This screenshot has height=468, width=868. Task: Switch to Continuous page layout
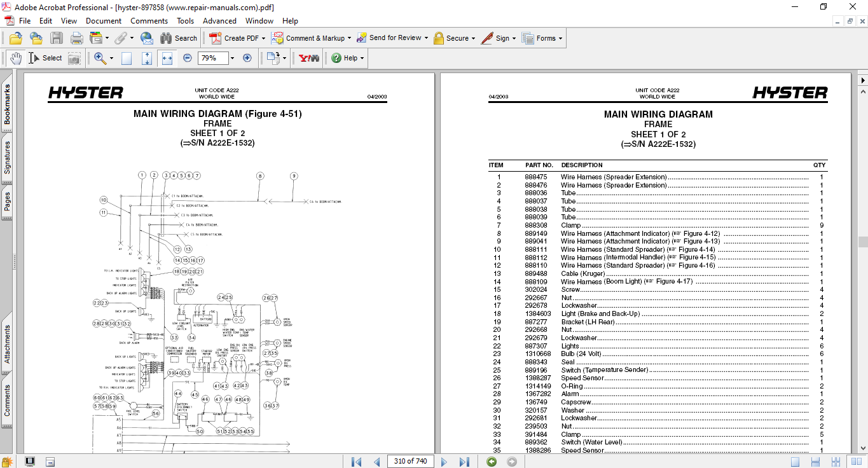coord(816,462)
